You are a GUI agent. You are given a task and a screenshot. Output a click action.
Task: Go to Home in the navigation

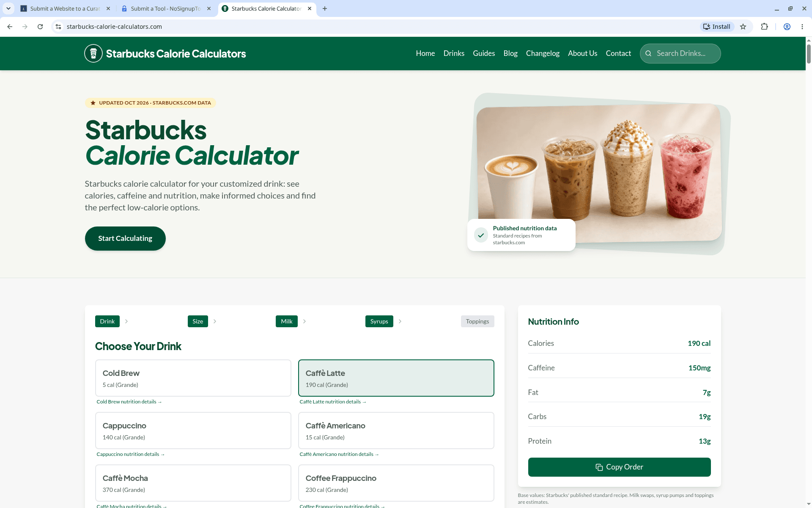click(425, 53)
